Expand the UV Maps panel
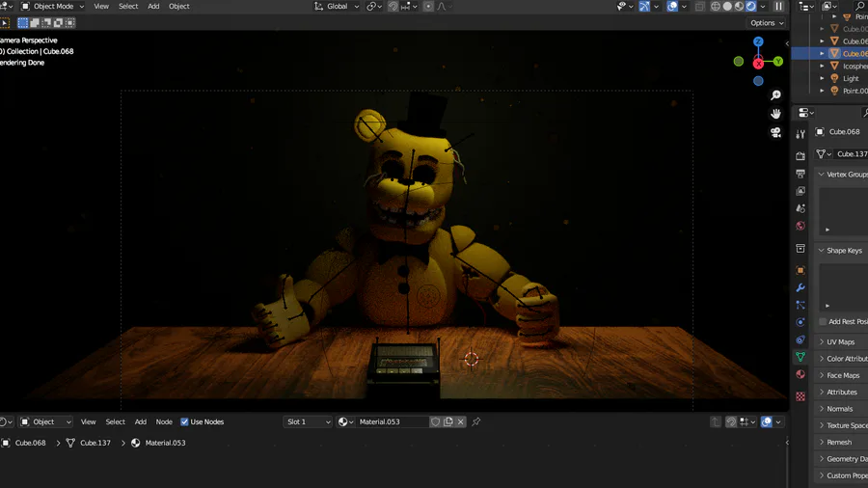 click(x=841, y=342)
